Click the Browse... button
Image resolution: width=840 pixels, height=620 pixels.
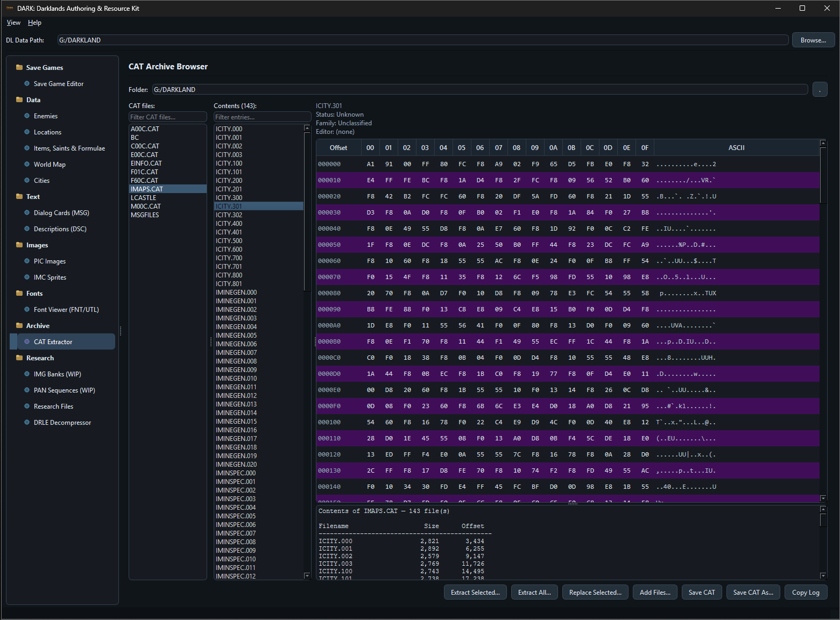pos(813,40)
